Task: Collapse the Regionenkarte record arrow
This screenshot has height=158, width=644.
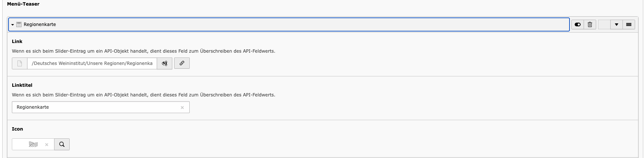Action: pos(13,24)
